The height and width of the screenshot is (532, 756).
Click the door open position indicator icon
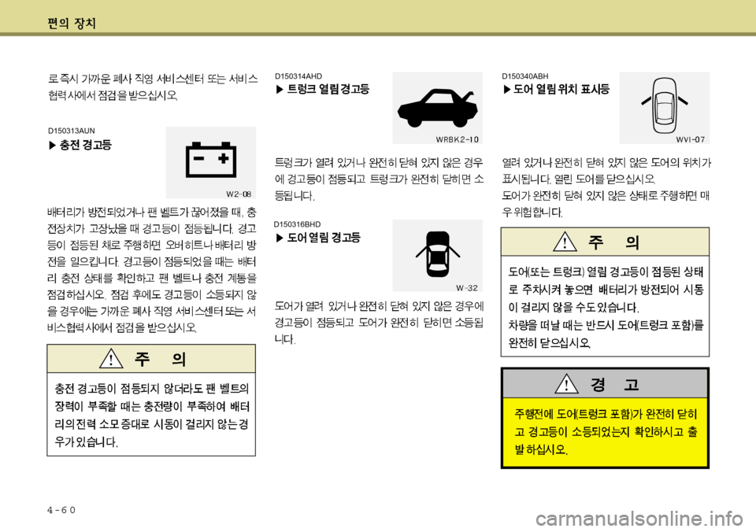point(665,105)
